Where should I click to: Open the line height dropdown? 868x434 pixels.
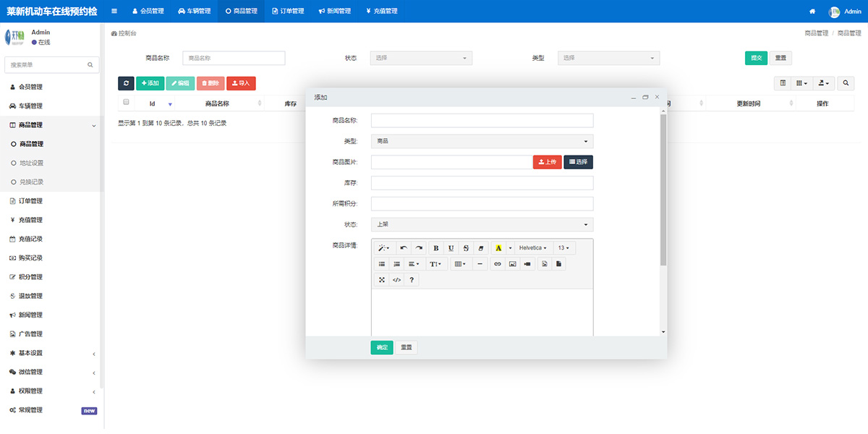tap(435, 264)
